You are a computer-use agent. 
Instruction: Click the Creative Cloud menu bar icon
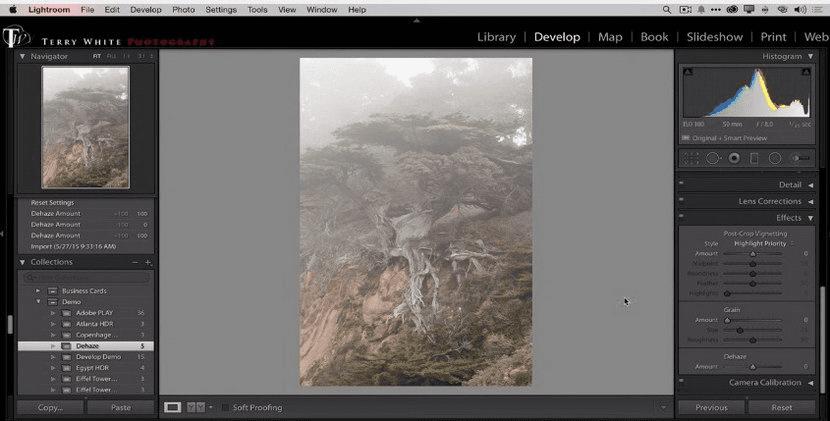(x=732, y=10)
